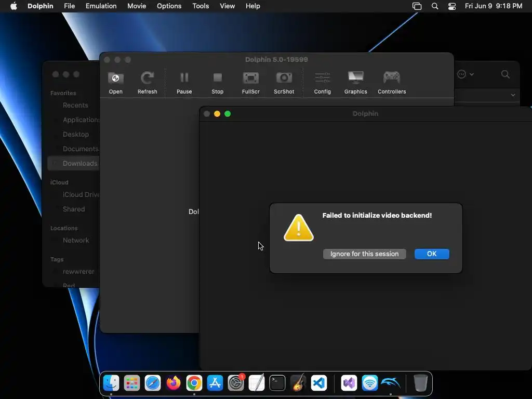532x399 pixels.
Task: Select Desktop in Finder sidebar
Action: [76, 135]
